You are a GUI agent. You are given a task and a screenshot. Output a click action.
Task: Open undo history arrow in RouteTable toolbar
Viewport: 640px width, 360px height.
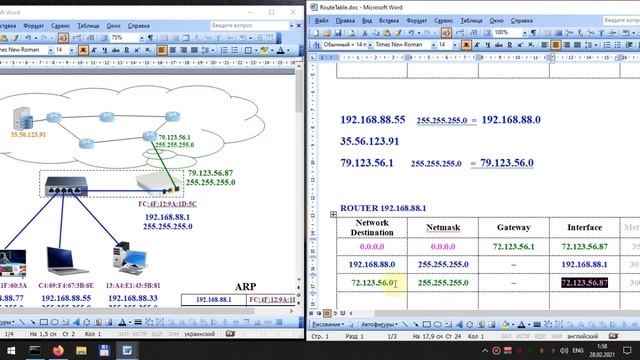coord(418,33)
